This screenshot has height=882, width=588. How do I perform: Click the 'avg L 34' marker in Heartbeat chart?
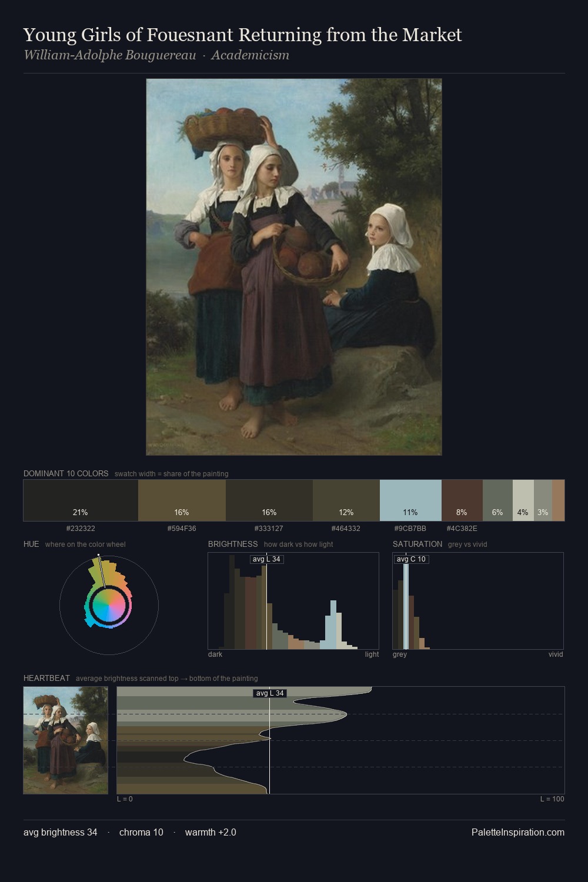tap(270, 693)
